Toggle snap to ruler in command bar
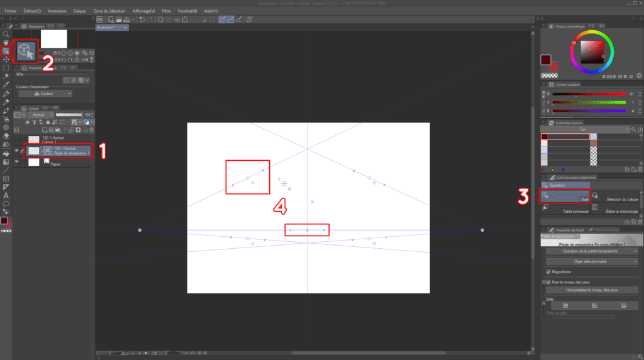644x360 pixels. coord(223,19)
